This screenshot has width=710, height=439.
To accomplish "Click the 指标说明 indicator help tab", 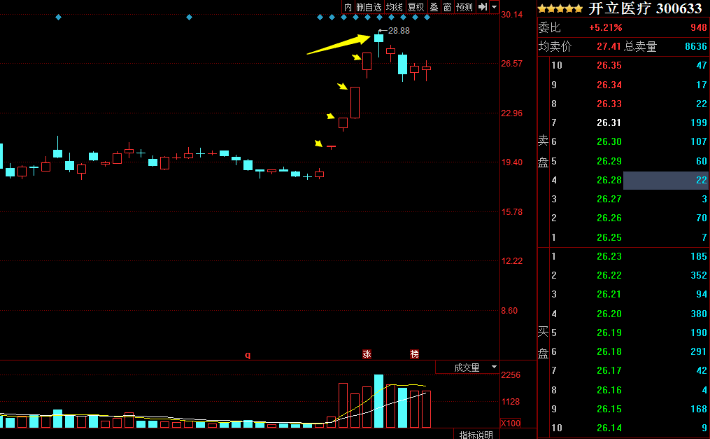I will [476, 434].
